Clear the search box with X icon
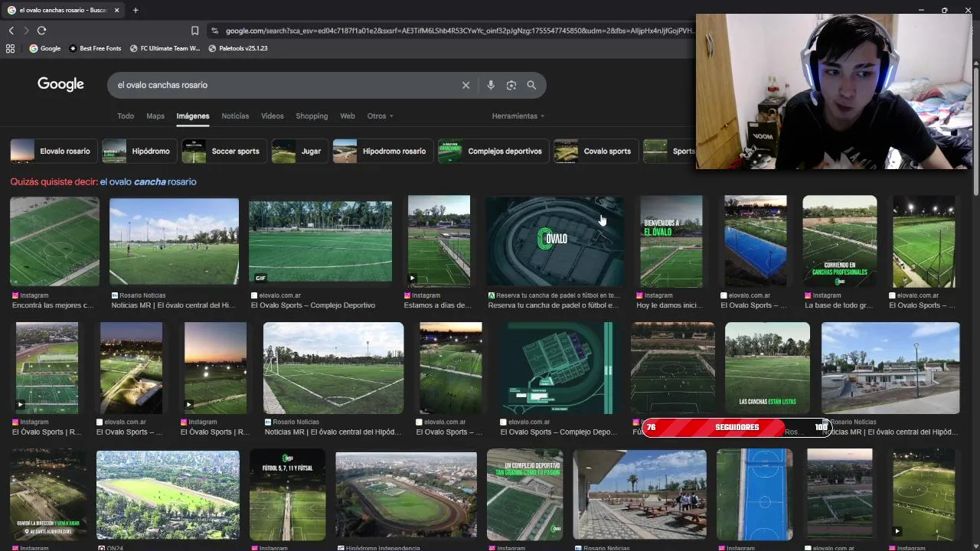The image size is (980, 551). 465,85
